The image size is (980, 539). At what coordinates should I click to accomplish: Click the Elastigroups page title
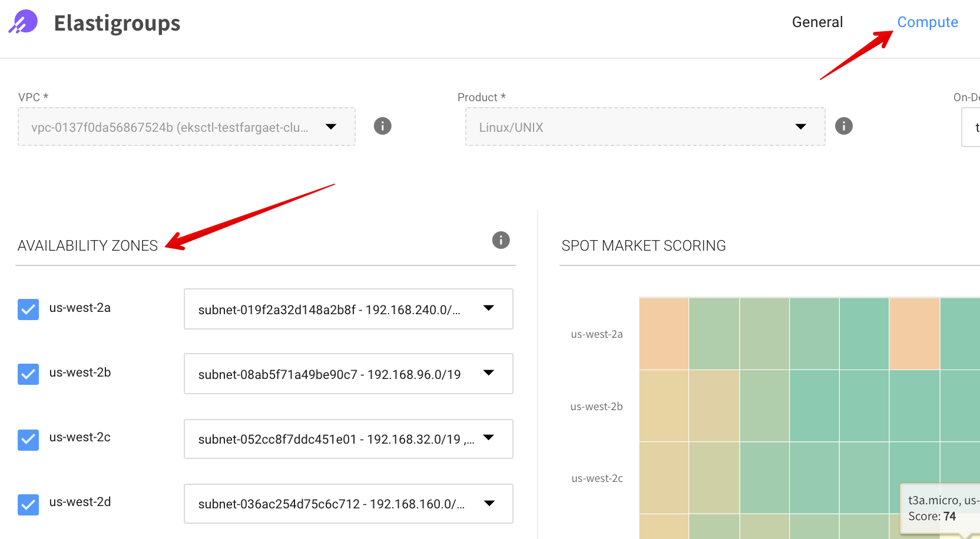click(117, 24)
